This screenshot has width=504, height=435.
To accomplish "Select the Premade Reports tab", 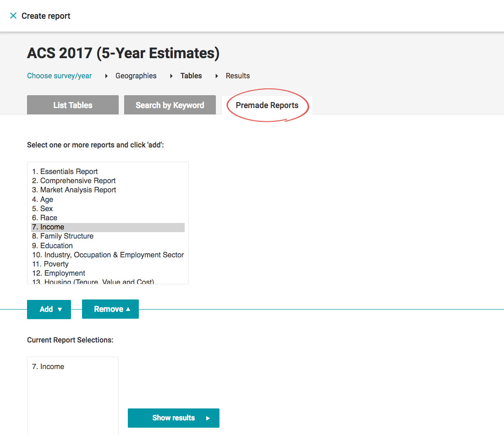I will coord(267,105).
